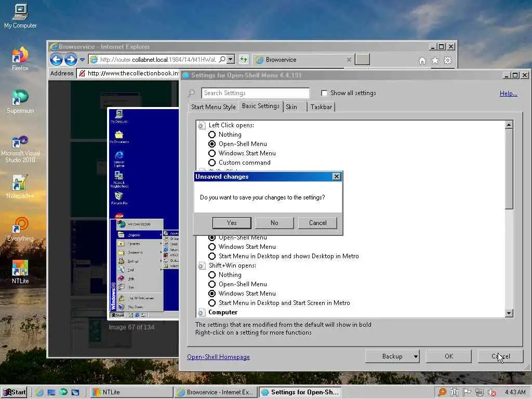Click the Show Desktop quick launch icon
The image size is (532, 399).
pos(51,392)
